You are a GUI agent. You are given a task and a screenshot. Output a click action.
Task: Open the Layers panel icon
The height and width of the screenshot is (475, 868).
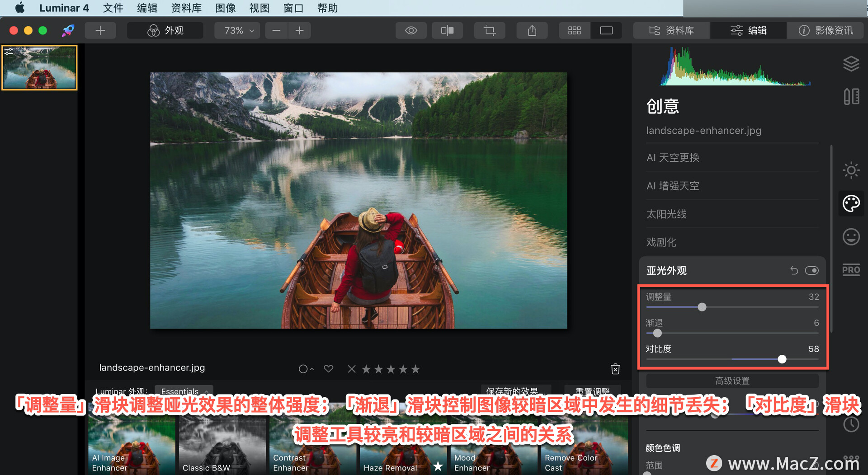[851, 63]
